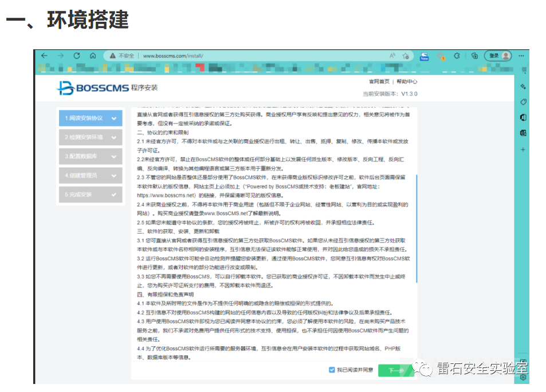Click the heading 四、有限担保和免责声明
This screenshot has width=546, height=392.
[x=166, y=295]
